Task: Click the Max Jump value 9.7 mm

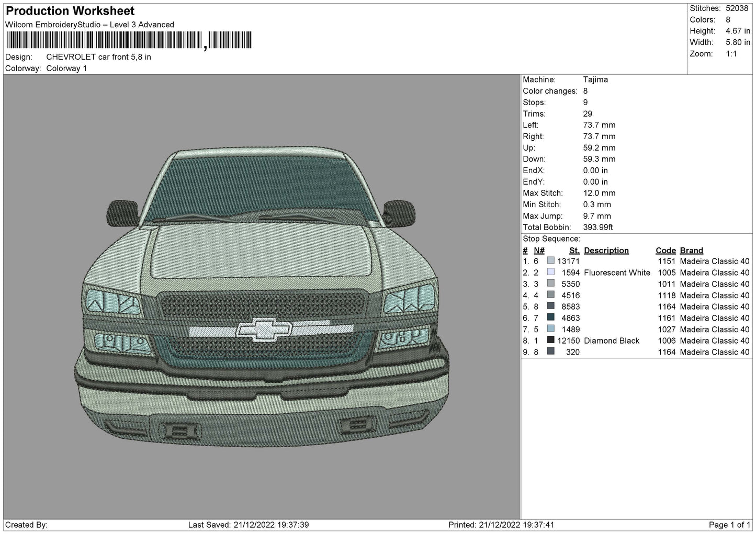Action: [x=597, y=216]
